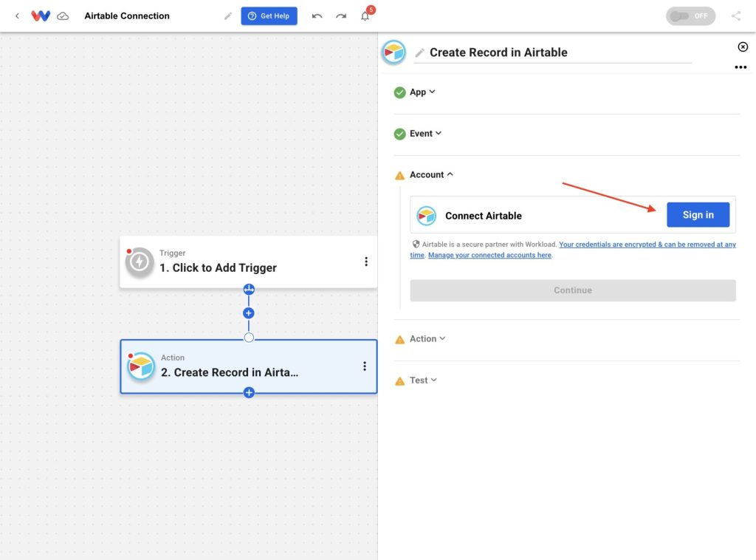Open the Action step's three-dot menu
The image size is (756, 560).
click(x=365, y=366)
